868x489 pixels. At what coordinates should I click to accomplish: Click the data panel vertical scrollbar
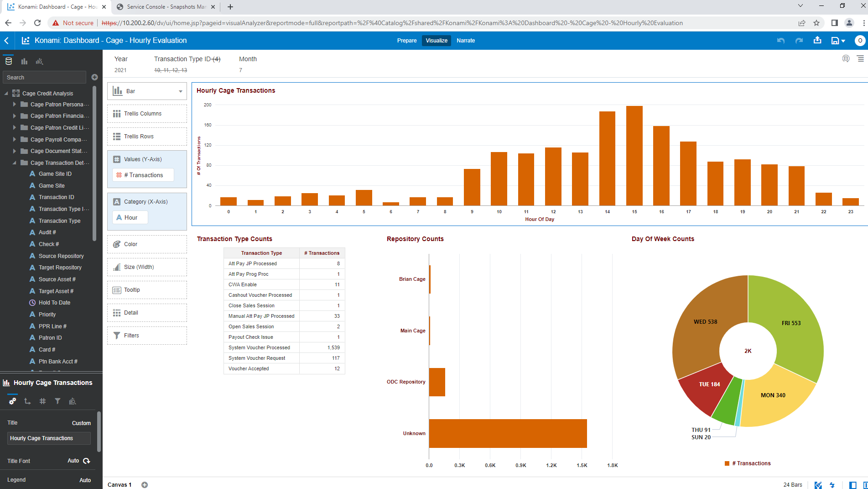(x=94, y=163)
